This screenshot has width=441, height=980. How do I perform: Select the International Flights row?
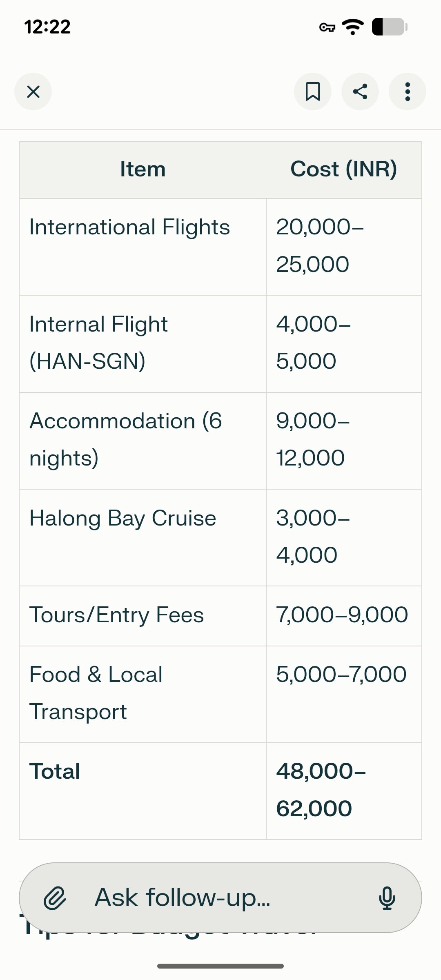coord(130,227)
